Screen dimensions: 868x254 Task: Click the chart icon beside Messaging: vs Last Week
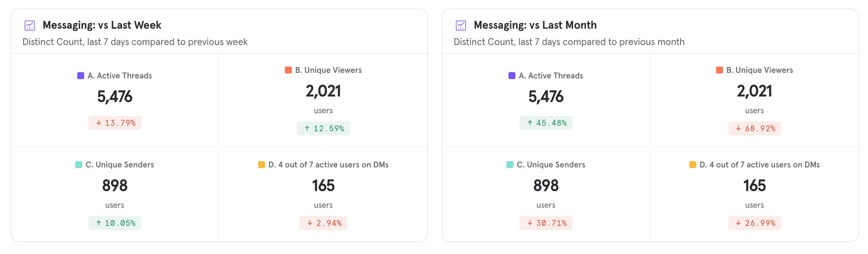(x=30, y=25)
